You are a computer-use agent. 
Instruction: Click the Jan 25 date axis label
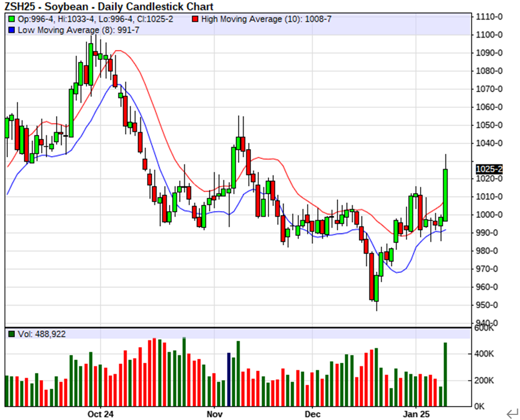tap(416, 414)
